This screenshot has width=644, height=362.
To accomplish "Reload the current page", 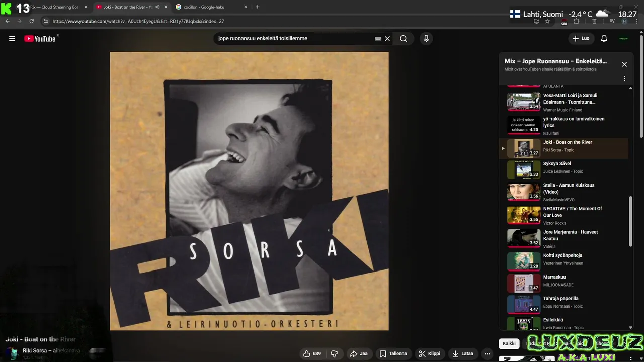I will pyautogui.click(x=31, y=21).
